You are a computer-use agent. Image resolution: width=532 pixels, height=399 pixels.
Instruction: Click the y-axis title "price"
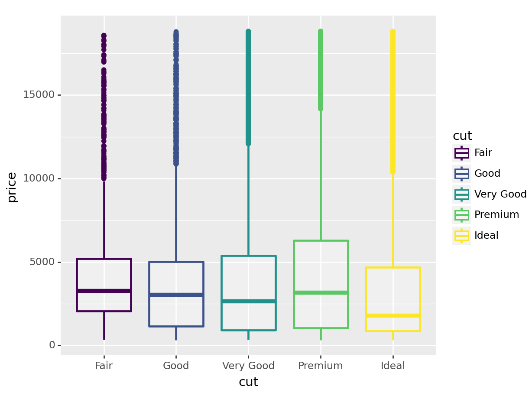click(12, 187)
